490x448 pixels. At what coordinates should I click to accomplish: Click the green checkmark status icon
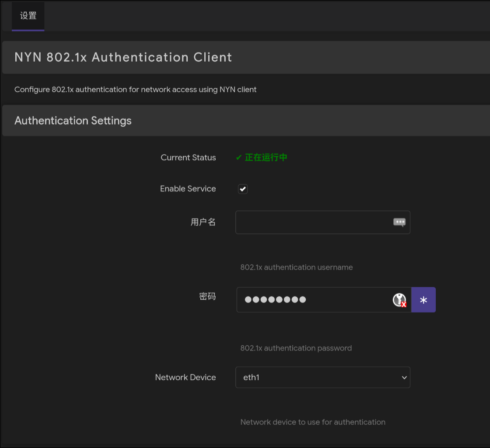tap(239, 158)
